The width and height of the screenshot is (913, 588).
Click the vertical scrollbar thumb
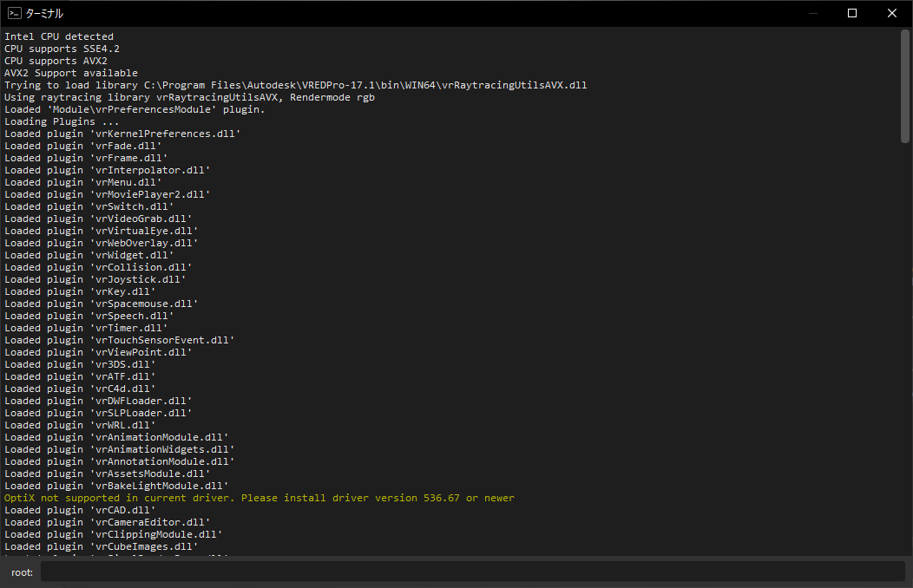pos(905,87)
